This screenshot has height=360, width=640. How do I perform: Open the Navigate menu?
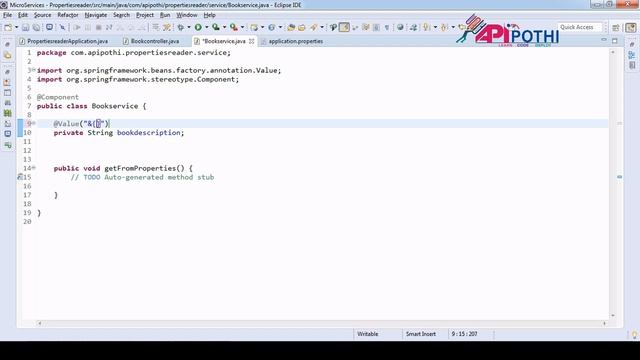tap(96, 15)
